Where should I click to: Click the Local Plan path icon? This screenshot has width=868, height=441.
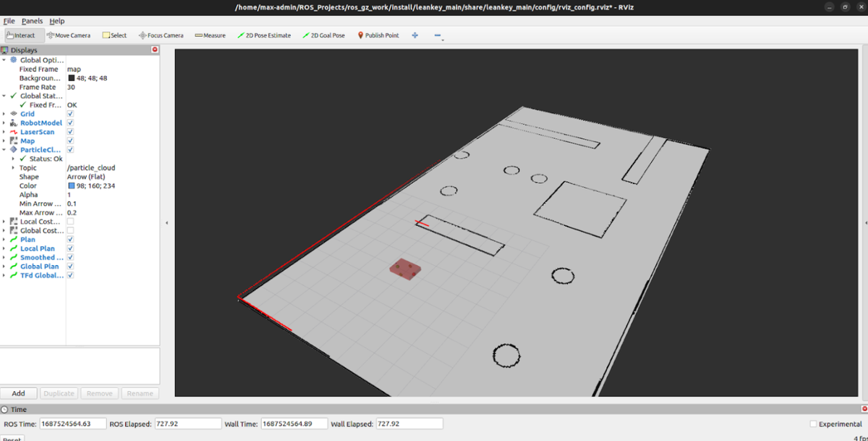[x=14, y=248]
